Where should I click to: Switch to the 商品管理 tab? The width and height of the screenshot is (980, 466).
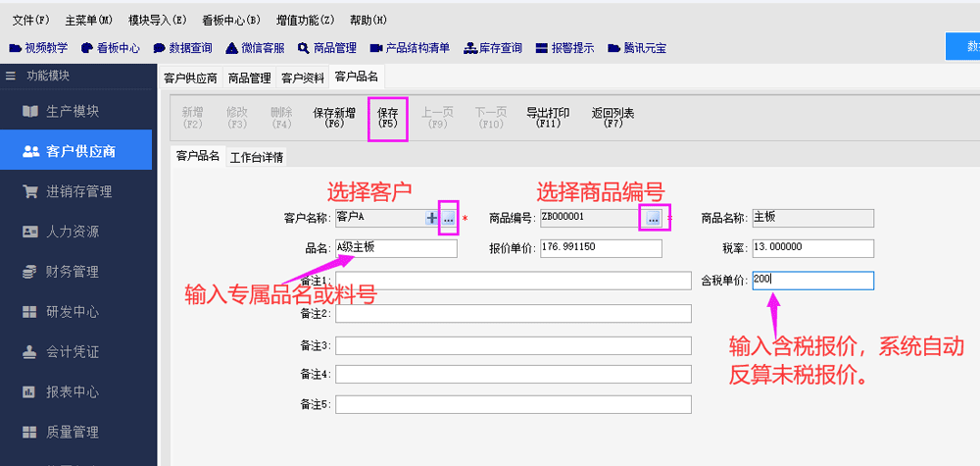249,78
